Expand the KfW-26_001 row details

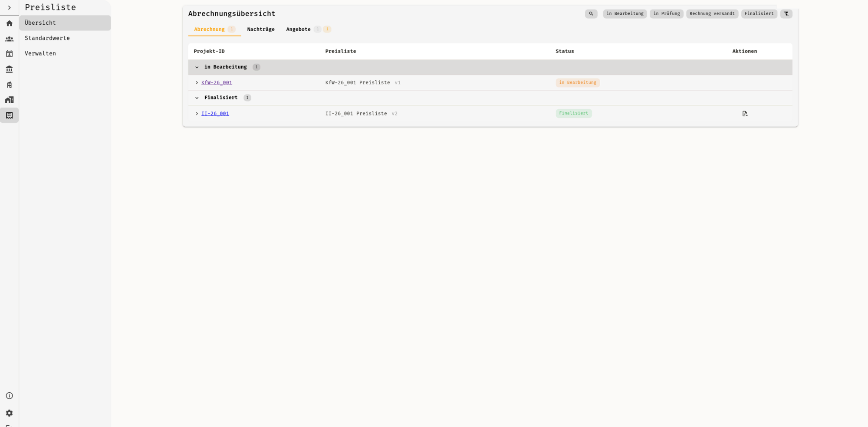pos(197,83)
